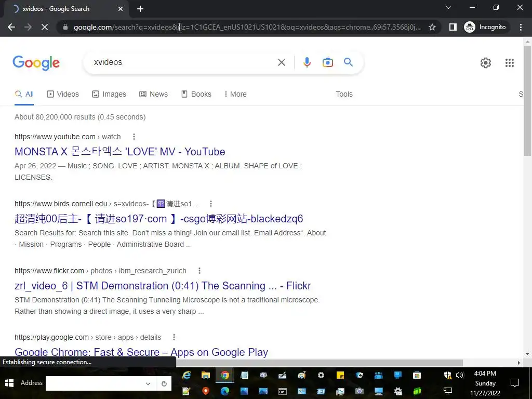The width and height of the screenshot is (532, 399).
Task: View site information lock icon
Action: (65, 27)
